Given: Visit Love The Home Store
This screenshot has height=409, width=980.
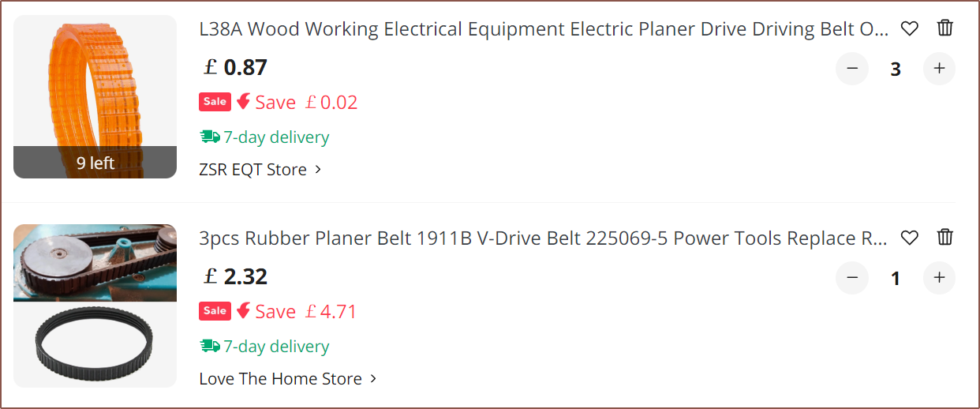Looking at the screenshot, I should (x=280, y=379).
